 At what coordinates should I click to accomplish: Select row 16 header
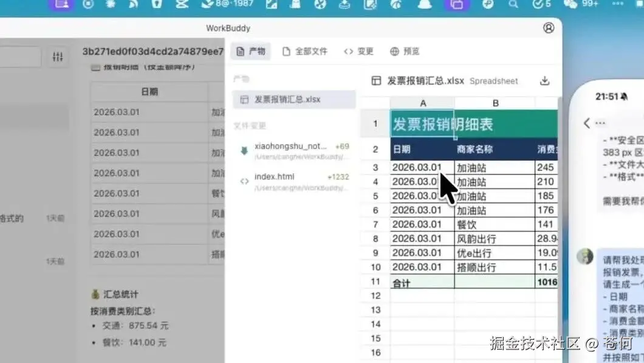[x=375, y=352]
